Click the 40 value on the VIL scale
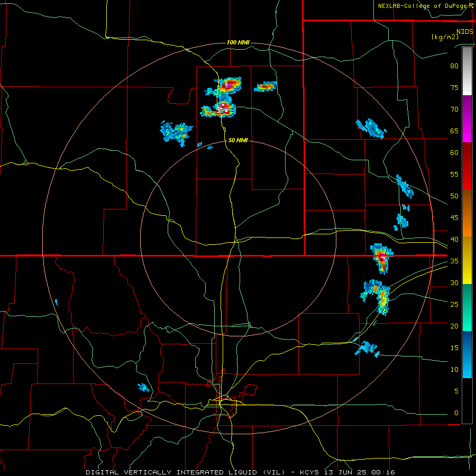Image resolution: width=476 pixels, height=476 pixels. click(x=454, y=240)
